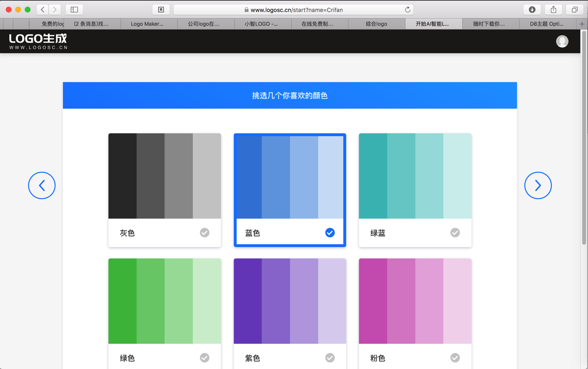Image resolution: width=588 pixels, height=369 pixels.
Task: Toggle the 绿蓝 color checkmark
Action: [x=455, y=232]
